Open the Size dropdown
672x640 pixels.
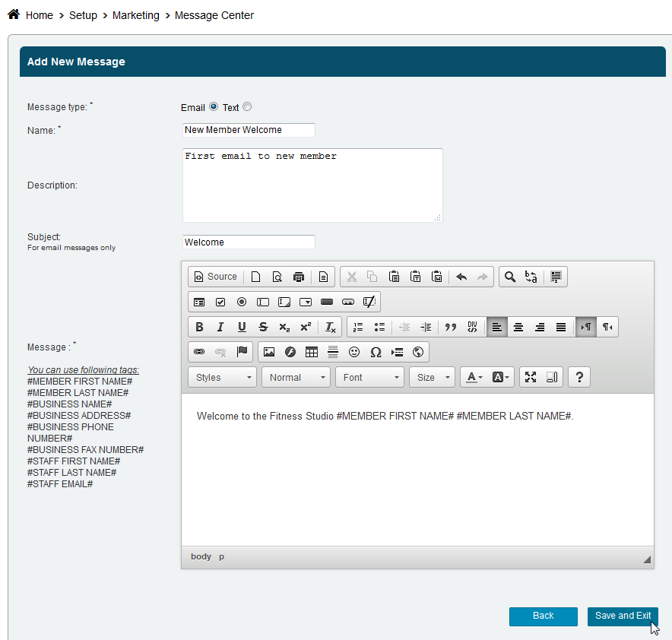[x=432, y=377]
